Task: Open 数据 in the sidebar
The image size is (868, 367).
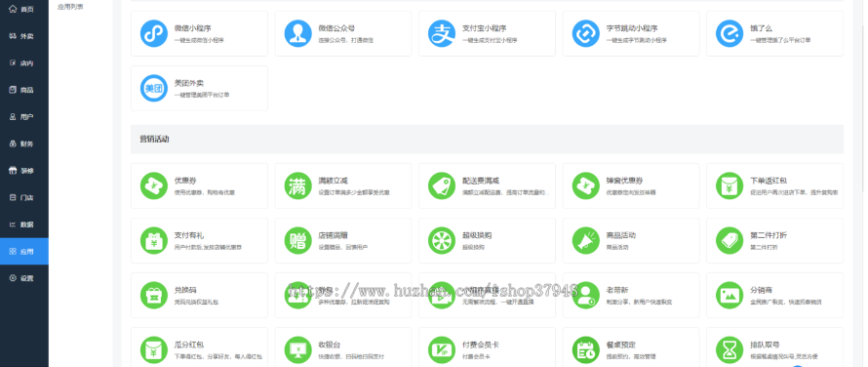Action: click(x=23, y=224)
